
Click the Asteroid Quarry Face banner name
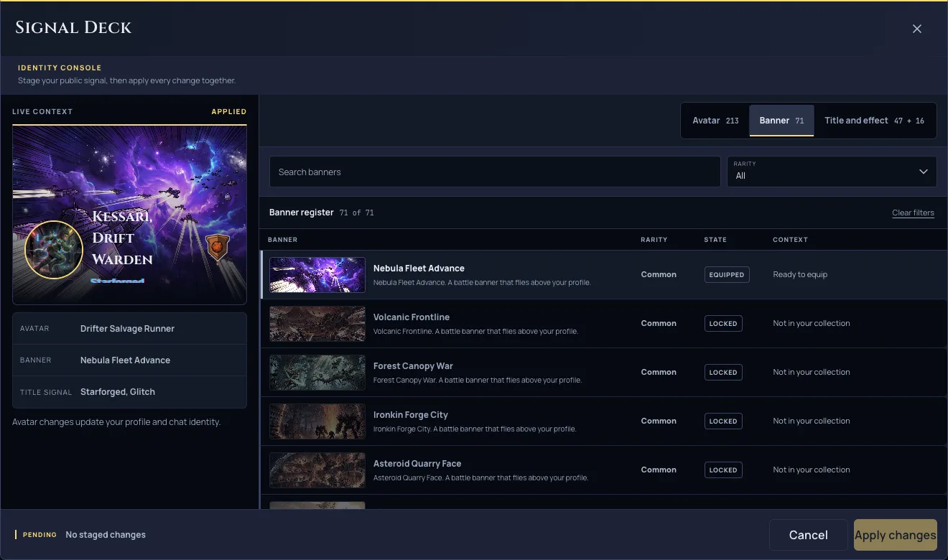[417, 464]
